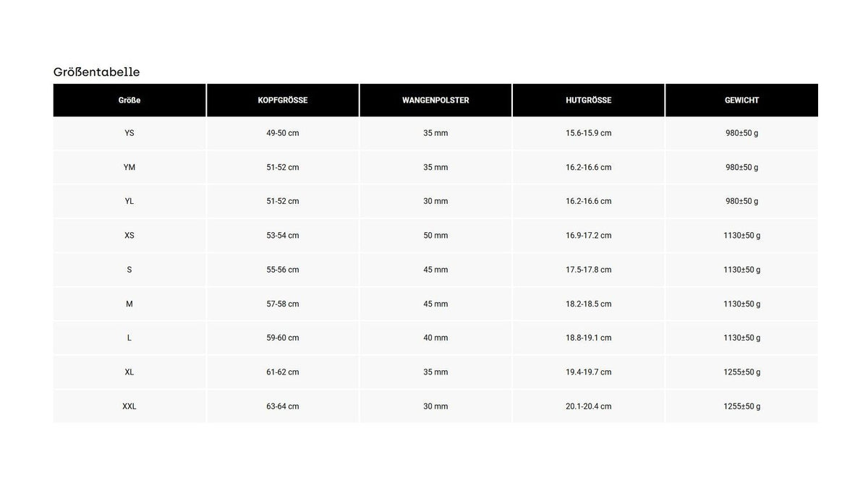Image resolution: width=868 pixels, height=488 pixels.
Task: Click the Größe column header
Action: click(129, 100)
